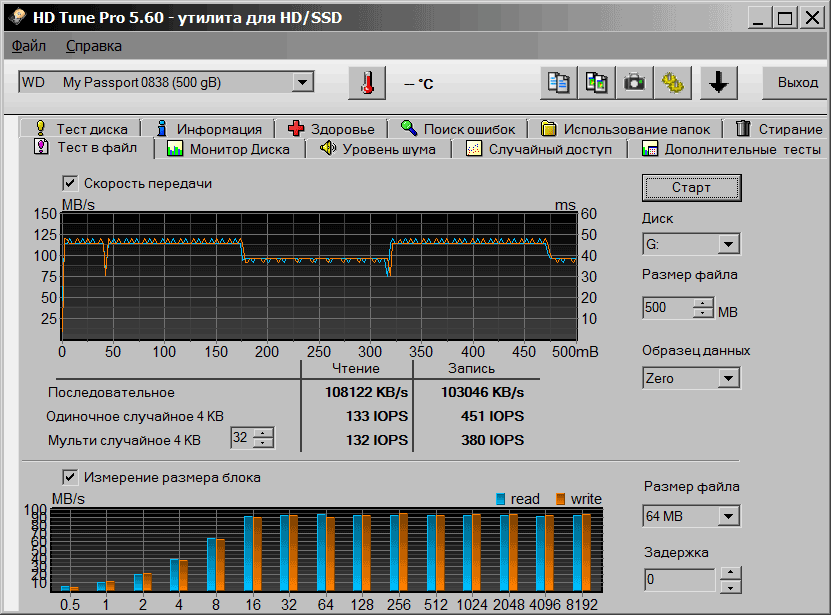
Task: Click the copy text to clipboard icon
Action: (x=559, y=83)
